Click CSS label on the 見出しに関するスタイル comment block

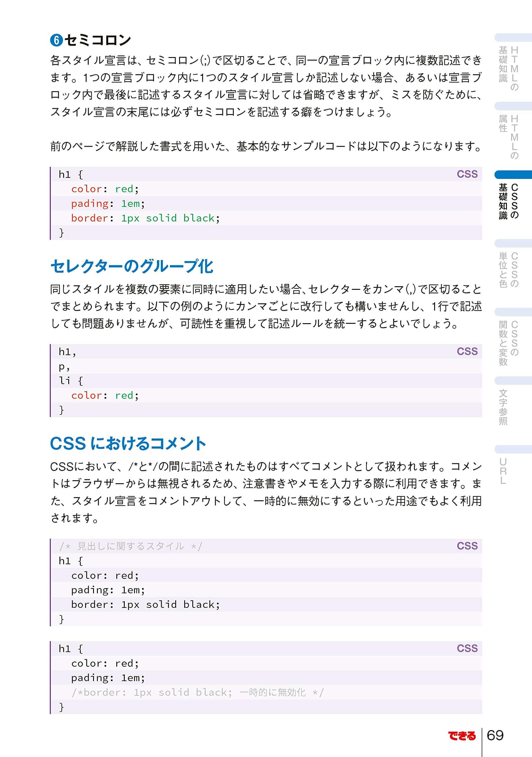click(467, 546)
